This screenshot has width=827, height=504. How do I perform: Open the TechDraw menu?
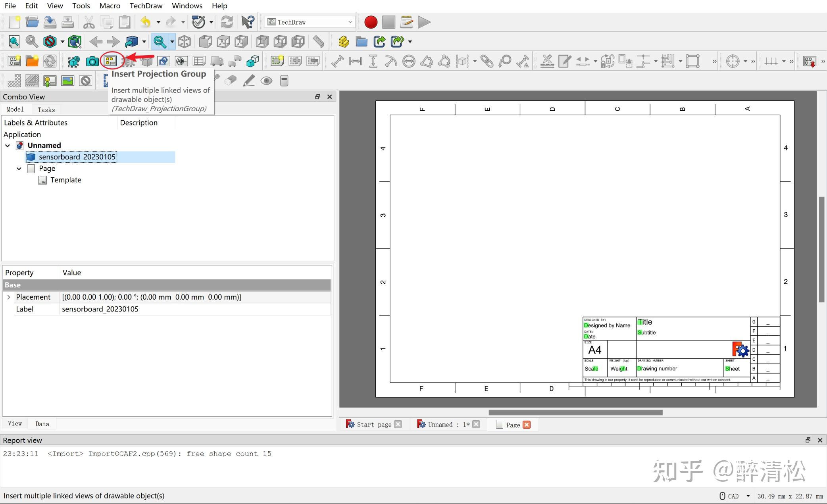[146, 6]
